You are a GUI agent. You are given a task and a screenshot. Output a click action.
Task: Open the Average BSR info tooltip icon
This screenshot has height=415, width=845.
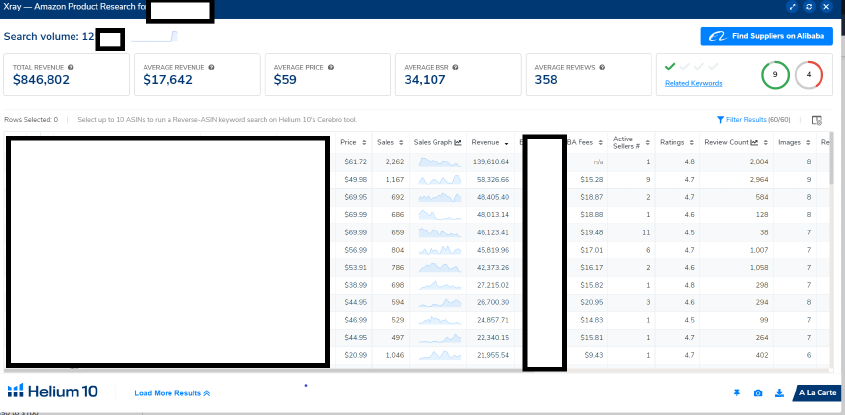click(455, 67)
